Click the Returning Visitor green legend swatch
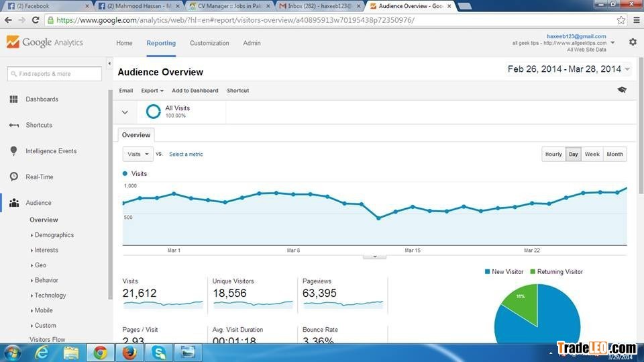Image resolution: width=644 pixels, height=362 pixels. pyautogui.click(x=533, y=271)
